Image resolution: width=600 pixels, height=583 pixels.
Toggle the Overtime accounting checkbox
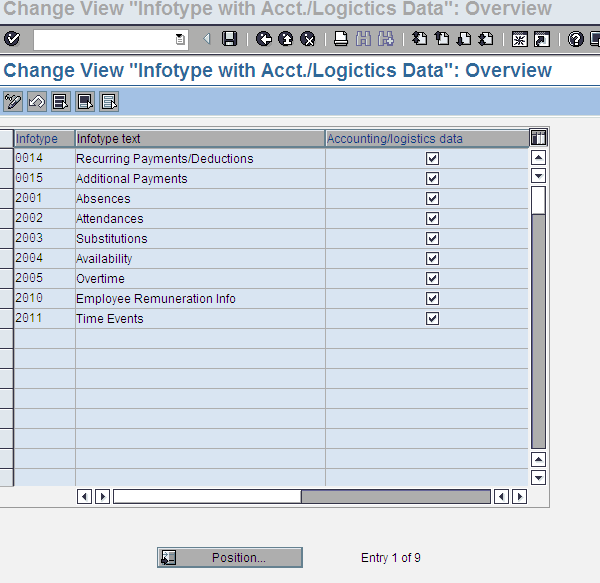[x=432, y=278]
